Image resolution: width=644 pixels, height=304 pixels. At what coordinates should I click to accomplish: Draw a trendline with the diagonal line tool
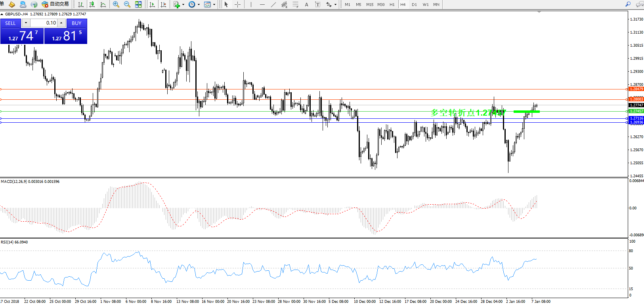[x=273, y=4]
